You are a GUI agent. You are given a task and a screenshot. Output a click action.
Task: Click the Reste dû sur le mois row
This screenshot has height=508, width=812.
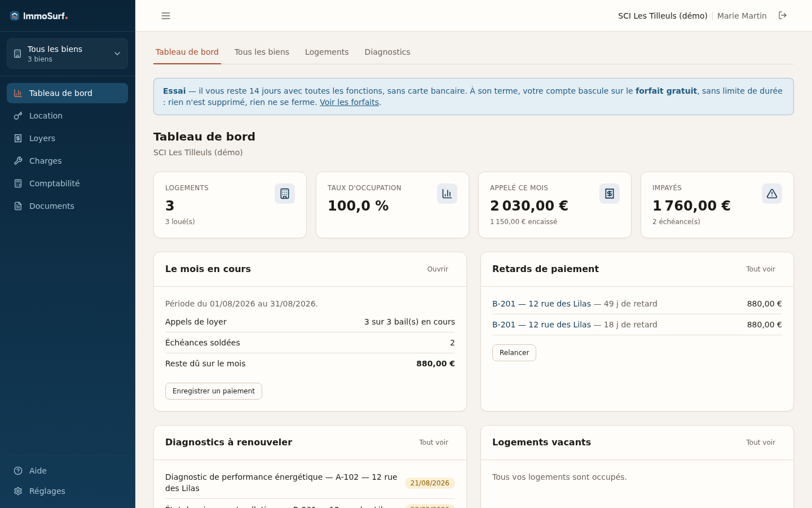[310, 364]
